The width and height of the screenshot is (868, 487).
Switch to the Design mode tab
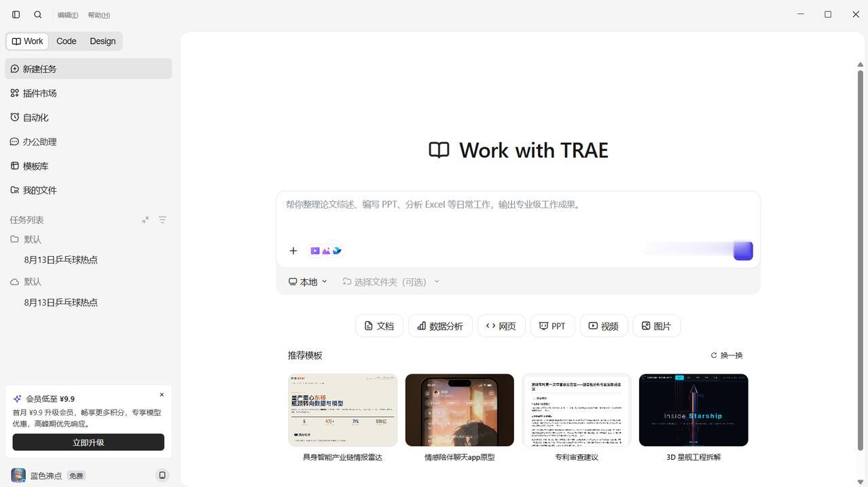tap(103, 41)
